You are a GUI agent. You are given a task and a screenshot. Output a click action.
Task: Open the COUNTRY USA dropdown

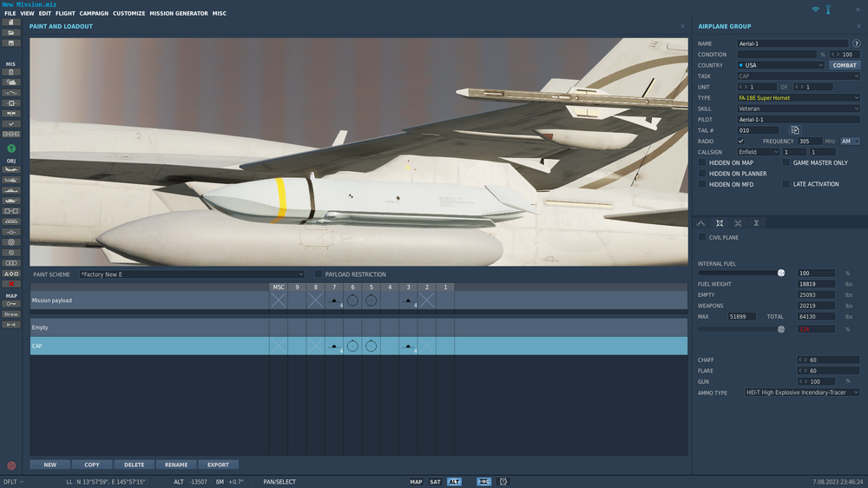[781, 65]
